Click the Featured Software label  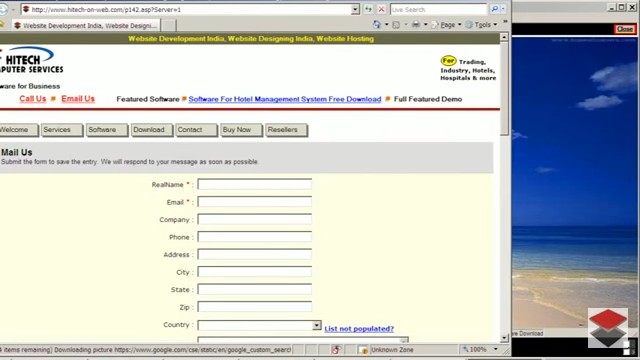(x=148, y=99)
